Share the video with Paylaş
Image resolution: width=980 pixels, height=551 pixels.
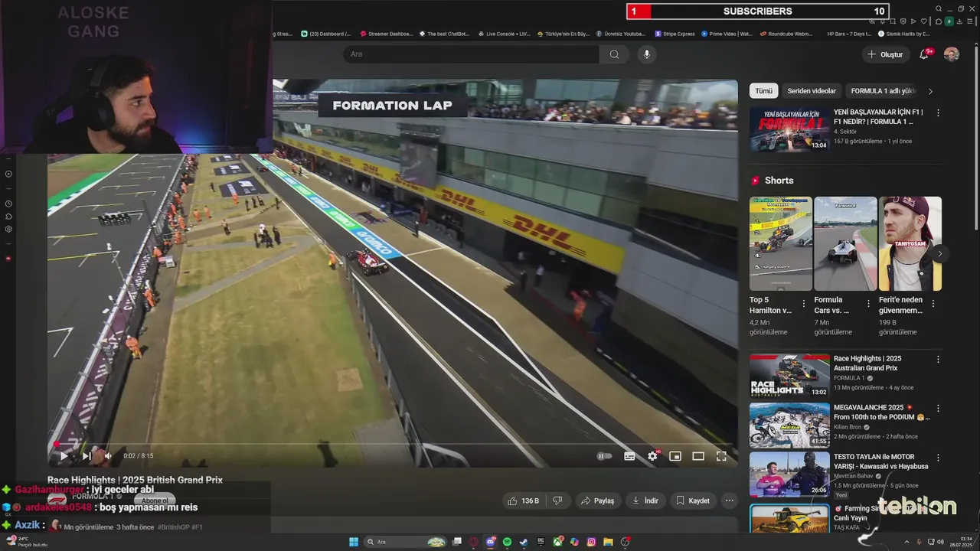click(x=597, y=500)
